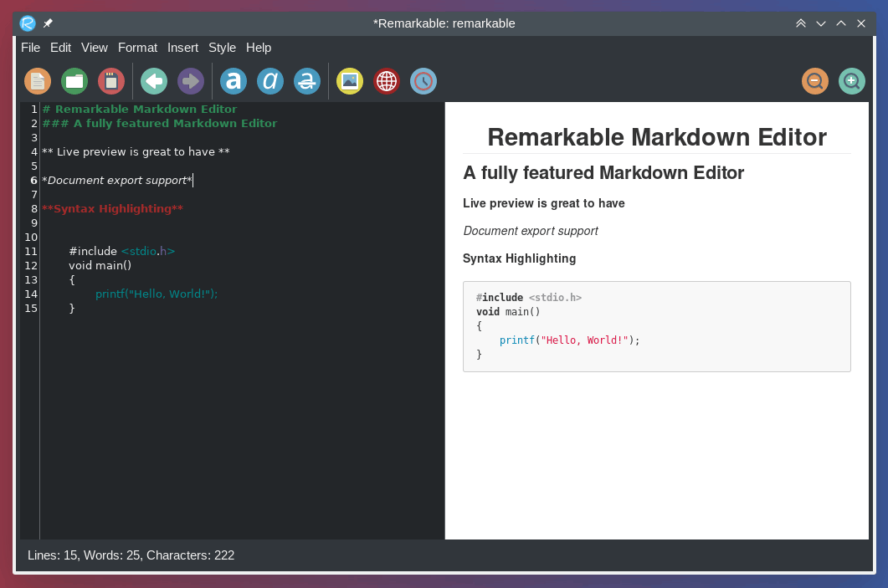
Task: Click the green open file folder icon
Action: click(74, 81)
